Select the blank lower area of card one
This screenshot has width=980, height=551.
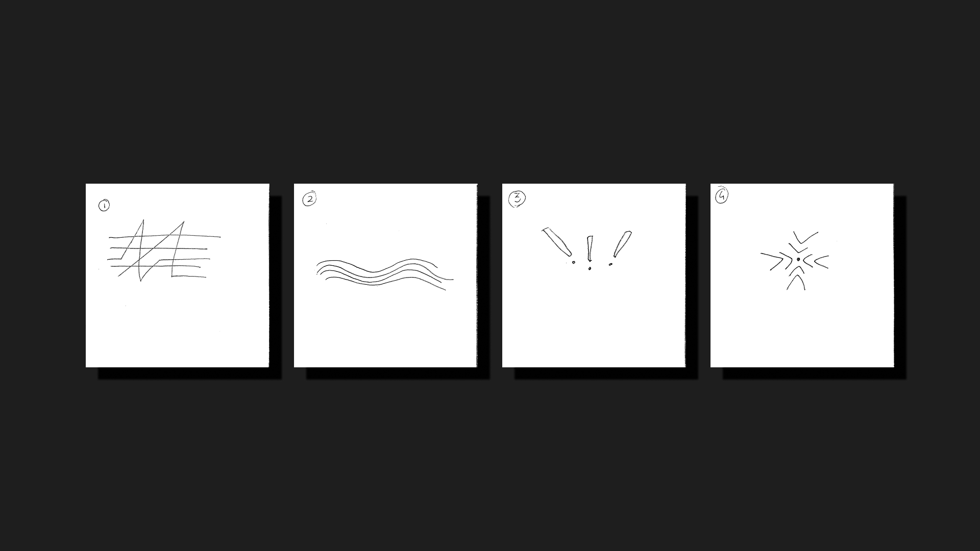pos(177,327)
